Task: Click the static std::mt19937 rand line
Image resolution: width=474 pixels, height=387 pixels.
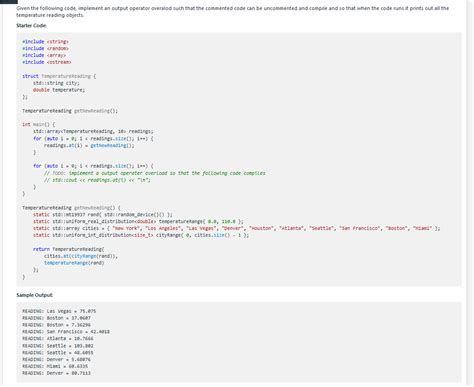Action: (103, 215)
